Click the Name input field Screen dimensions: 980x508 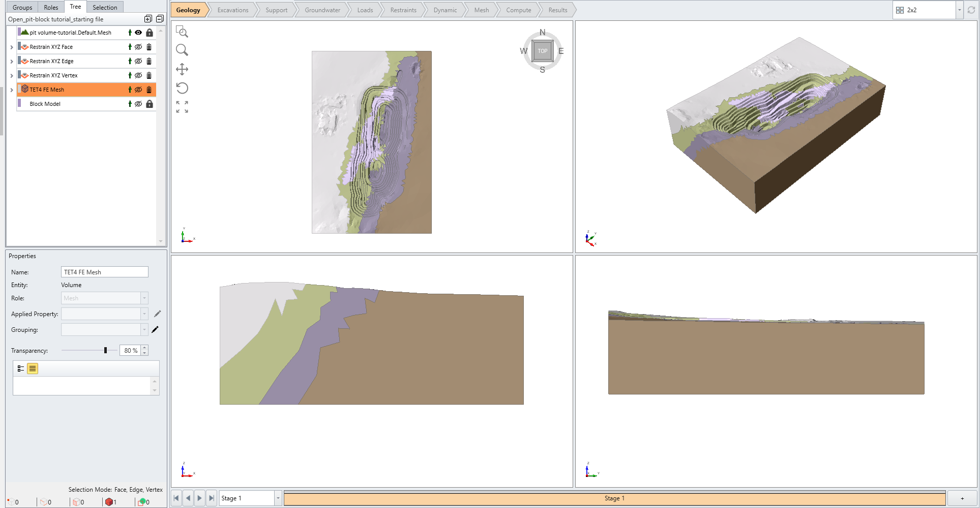104,272
